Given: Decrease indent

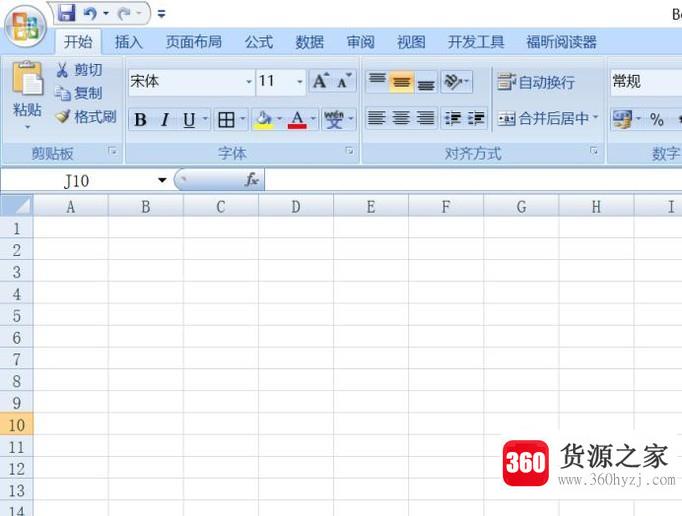Looking at the screenshot, I should tap(453, 118).
